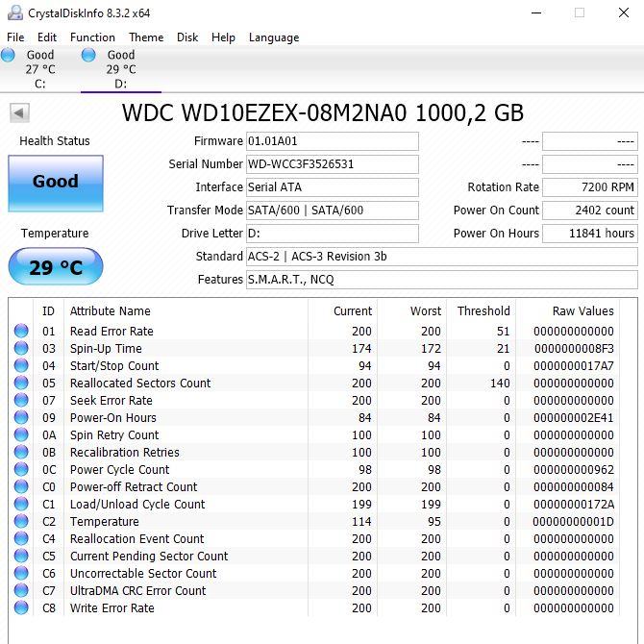Screen dimensions: 644x644
Task: Click status orb for Write Error Rate
Action: (21, 607)
